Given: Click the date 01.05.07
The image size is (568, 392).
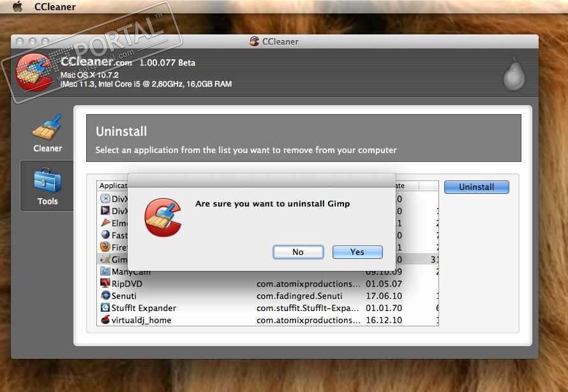Looking at the screenshot, I should click(384, 284).
